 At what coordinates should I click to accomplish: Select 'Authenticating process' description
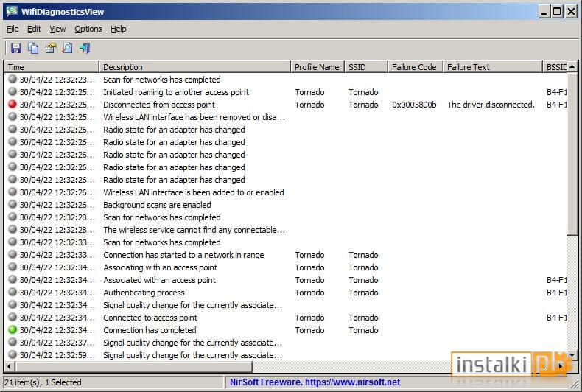(144, 293)
